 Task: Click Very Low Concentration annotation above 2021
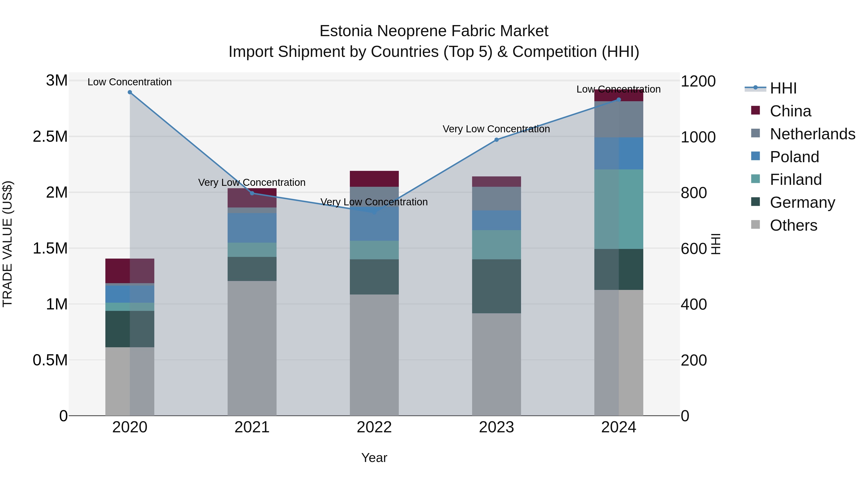pyautogui.click(x=252, y=182)
